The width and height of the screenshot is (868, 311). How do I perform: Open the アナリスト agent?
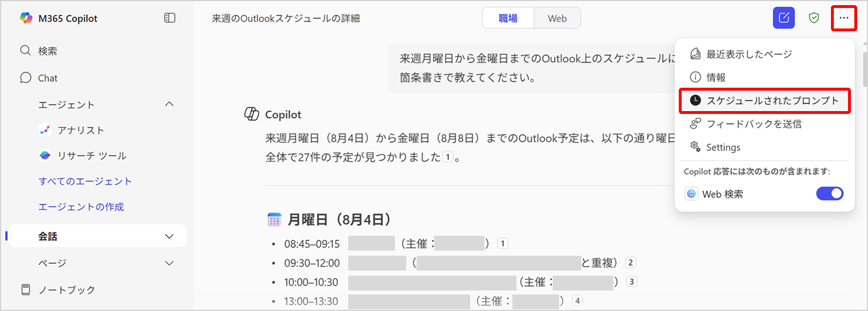pyautogui.click(x=80, y=130)
